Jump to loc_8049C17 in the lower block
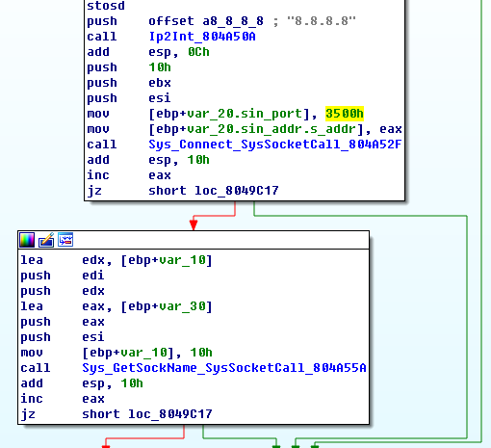Screen dimensions: 491x448 (170, 414)
